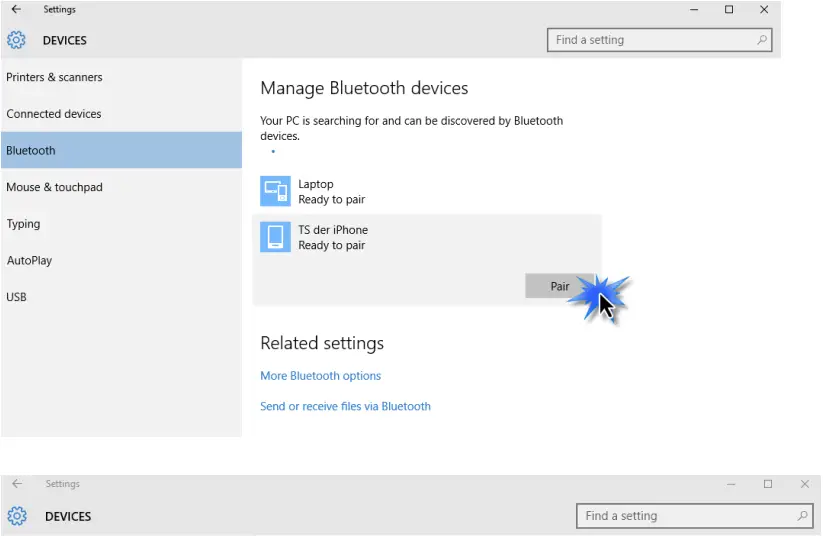Click the gear icon in lower Settings window
Image resolution: width=823 pixels, height=536 pixels.
[x=17, y=516]
